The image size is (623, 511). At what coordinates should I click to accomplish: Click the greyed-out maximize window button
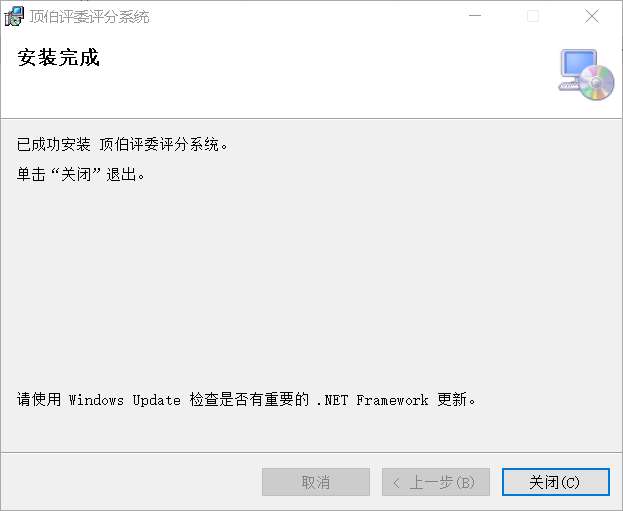coord(533,16)
